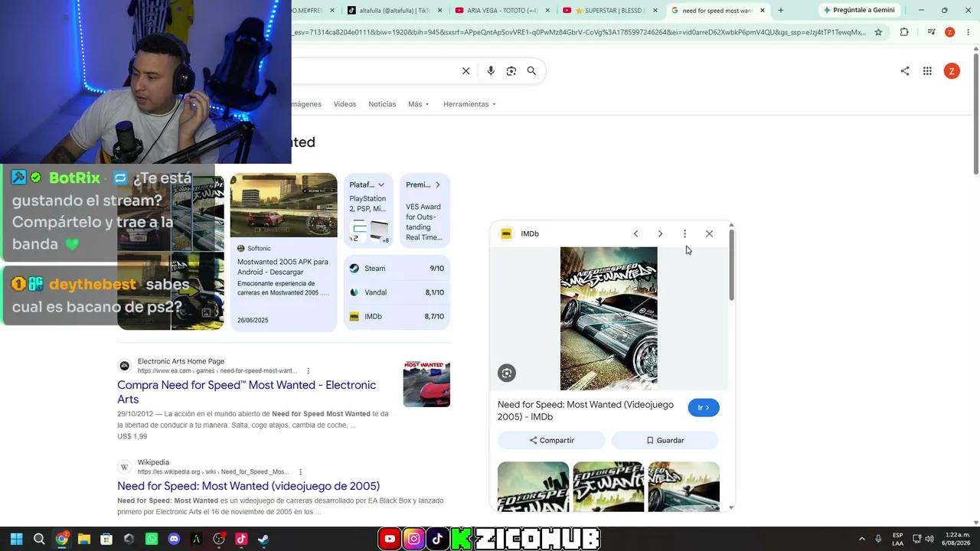Screen dimensions: 980x551
Task: Bookmark this page with the star icon
Action: (878, 32)
